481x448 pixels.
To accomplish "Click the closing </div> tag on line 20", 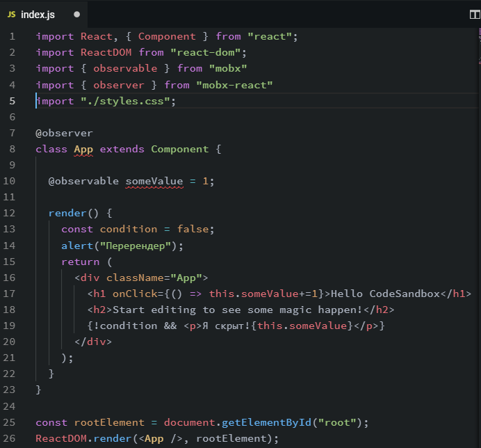I will [93, 342].
